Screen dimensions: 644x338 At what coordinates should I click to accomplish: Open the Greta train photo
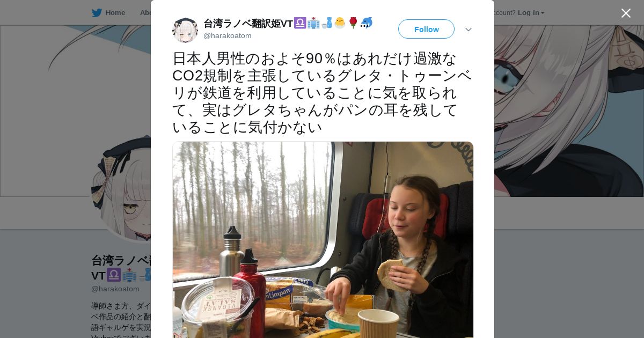click(323, 240)
